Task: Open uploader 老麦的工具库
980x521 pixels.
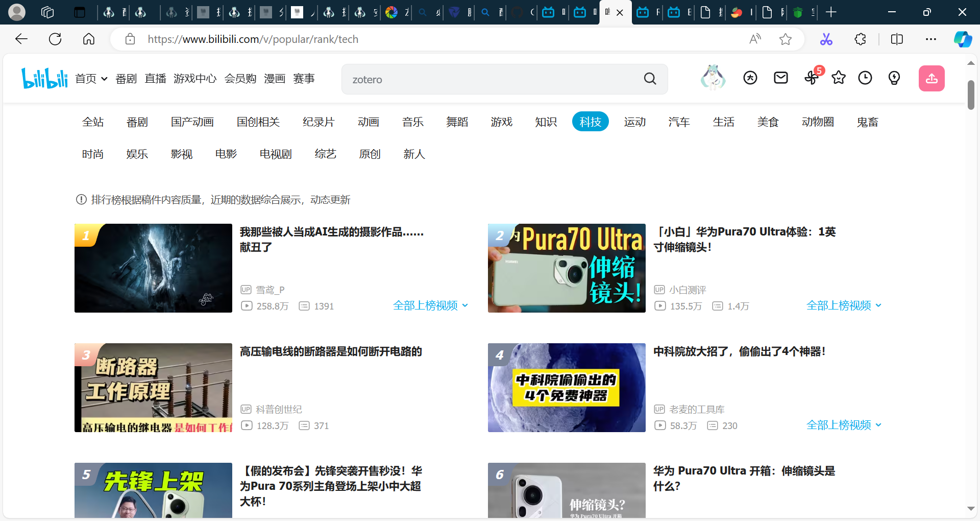Action: coord(697,409)
